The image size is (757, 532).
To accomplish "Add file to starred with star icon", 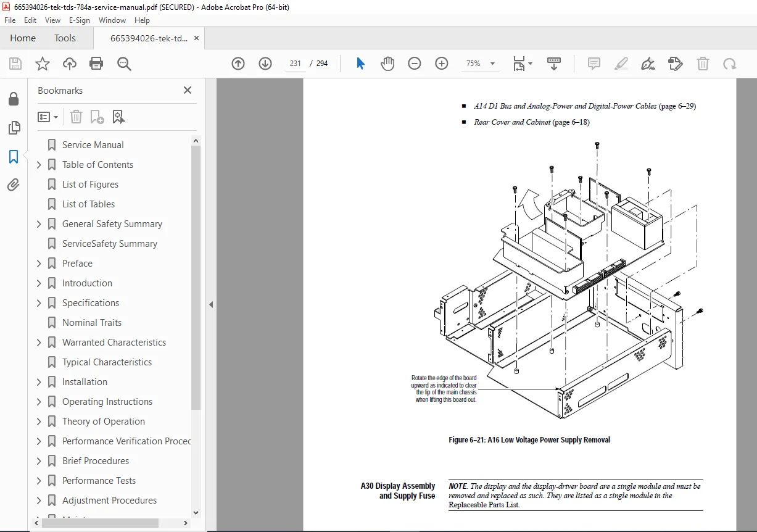I will (x=42, y=64).
